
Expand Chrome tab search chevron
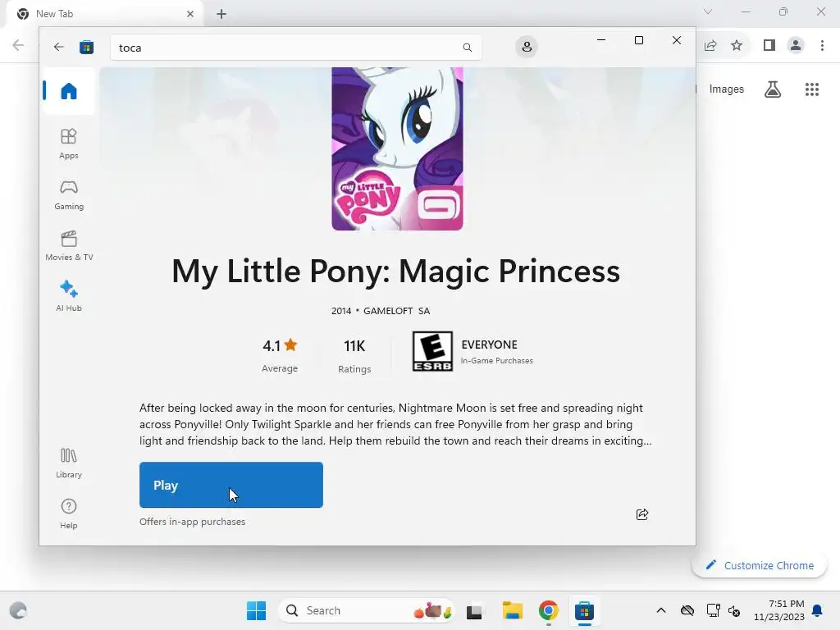click(x=708, y=11)
